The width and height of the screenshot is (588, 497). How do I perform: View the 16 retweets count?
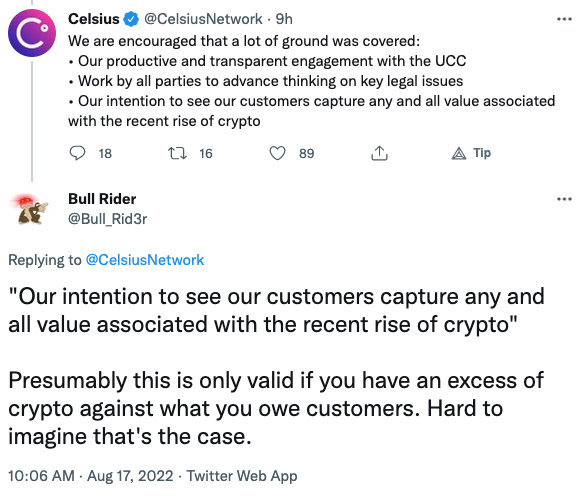pyautogui.click(x=206, y=153)
